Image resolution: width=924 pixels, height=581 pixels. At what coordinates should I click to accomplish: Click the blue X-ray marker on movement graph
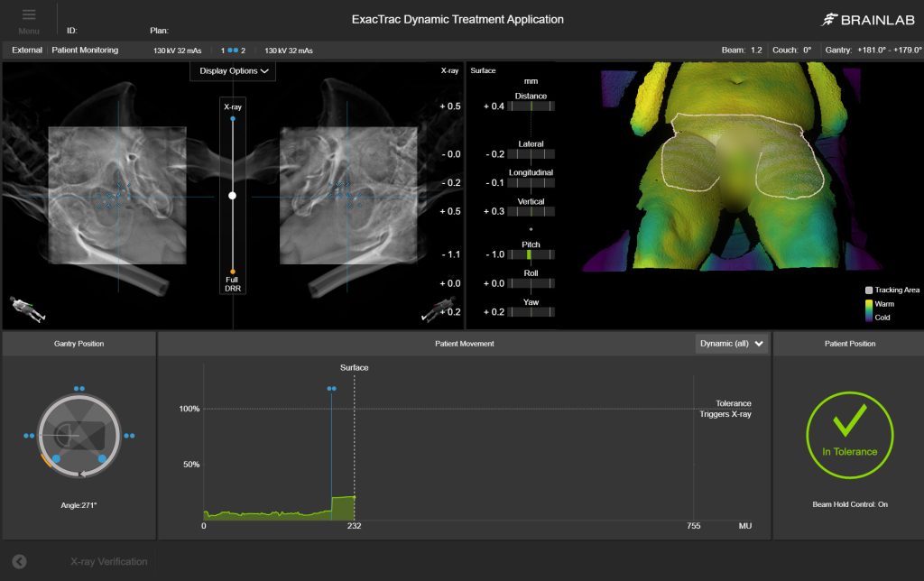(x=331, y=389)
